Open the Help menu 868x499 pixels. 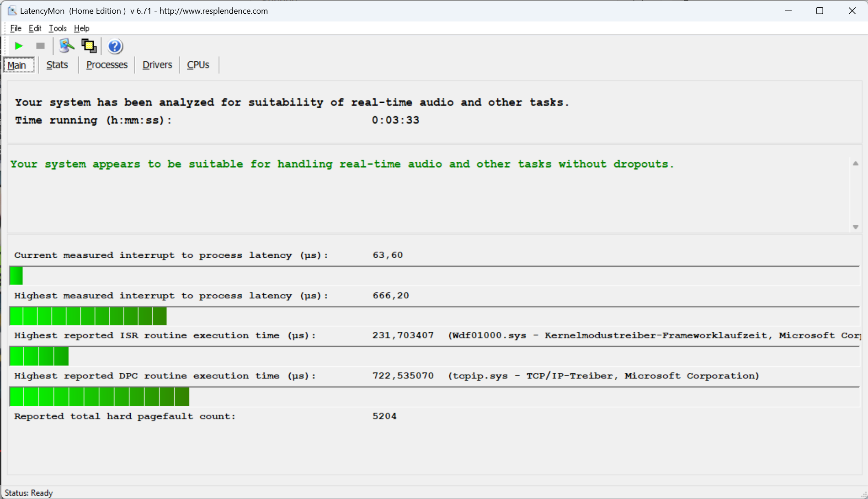(x=81, y=28)
